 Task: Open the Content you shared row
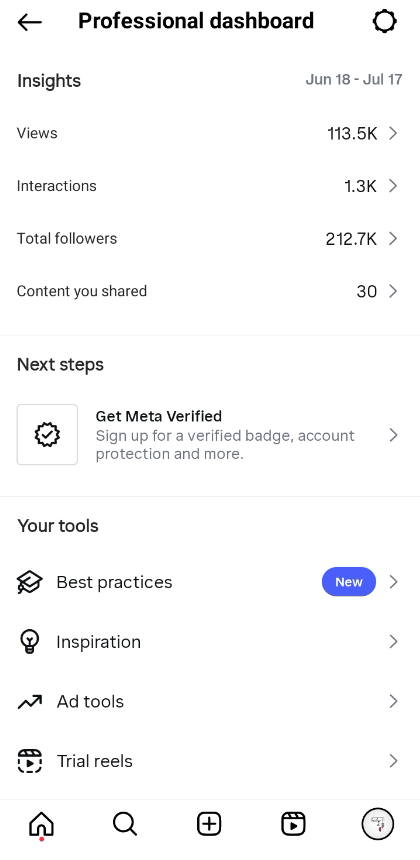point(210,291)
